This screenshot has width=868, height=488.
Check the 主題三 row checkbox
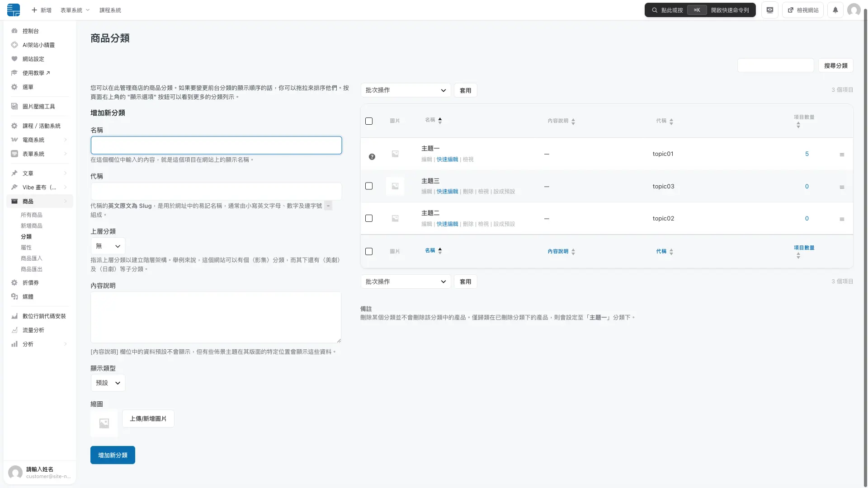coord(369,186)
